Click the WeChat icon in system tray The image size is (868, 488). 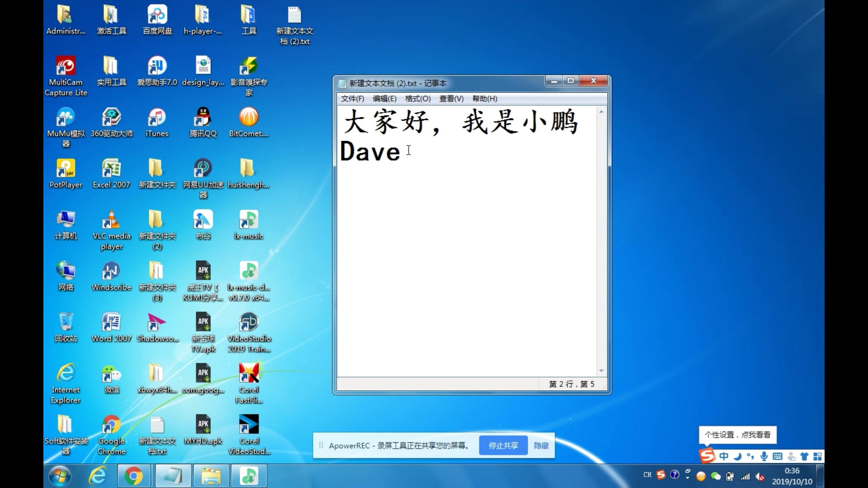pyautogui.click(x=716, y=476)
